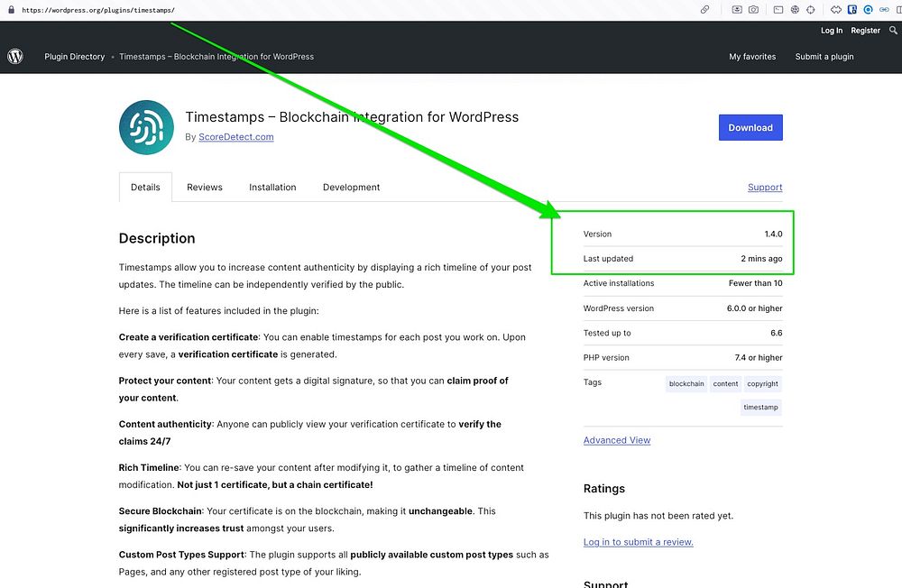The width and height of the screenshot is (902, 588).
Task: Open the Register link
Action: point(865,31)
